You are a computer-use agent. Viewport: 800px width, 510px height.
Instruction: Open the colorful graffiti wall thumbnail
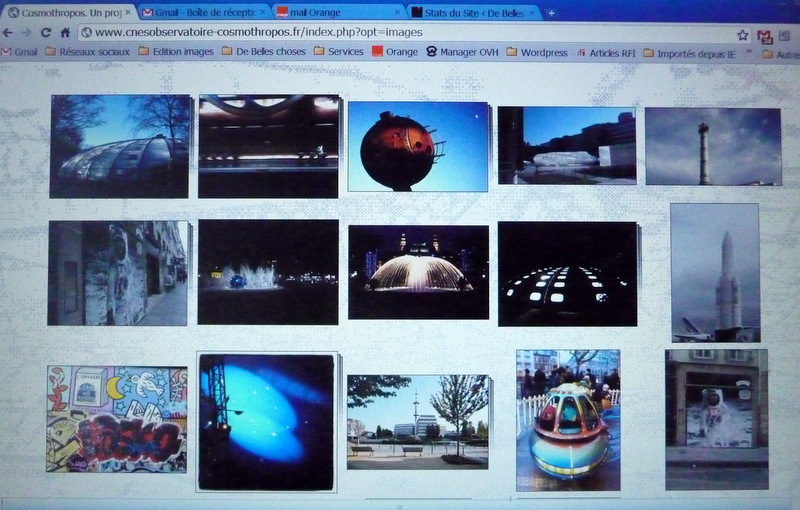pos(117,418)
